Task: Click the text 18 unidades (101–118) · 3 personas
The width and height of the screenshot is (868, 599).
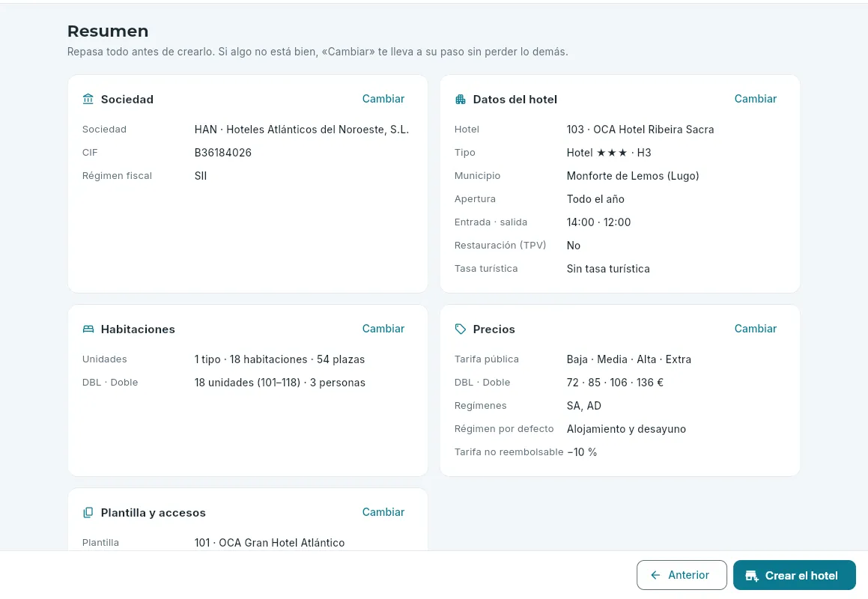Action: click(279, 383)
